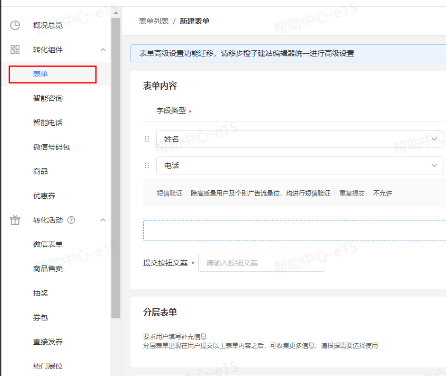Image resolution: width=446 pixels, height=376 pixels.
Task: Click the 字段类型 column label
Action: [171, 111]
